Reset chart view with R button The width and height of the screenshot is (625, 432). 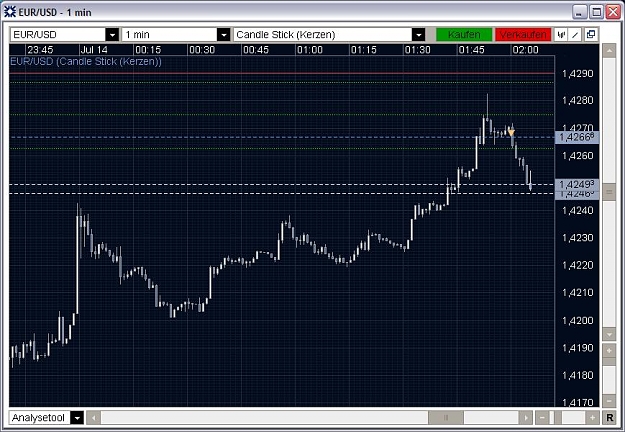pyautogui.click(x=609, y=418)
